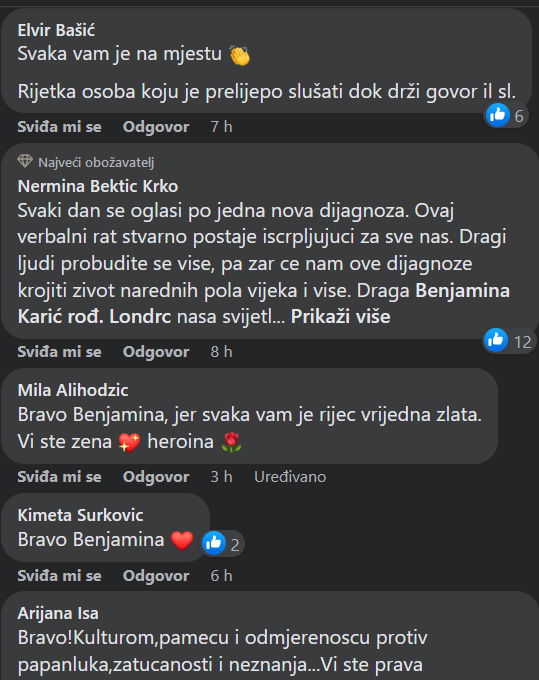Open Elvir Bašić's profile name
Screen dimensions: 539x680
[x=56, y=30]
